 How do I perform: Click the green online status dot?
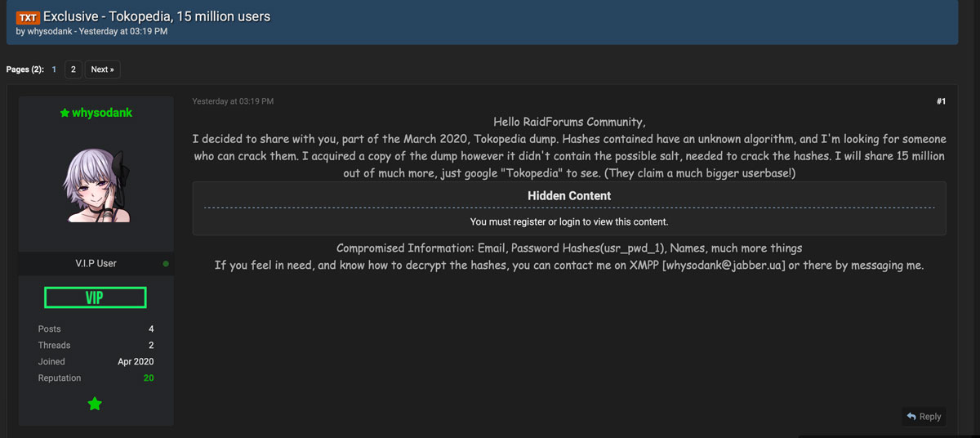tap(166, 264)
